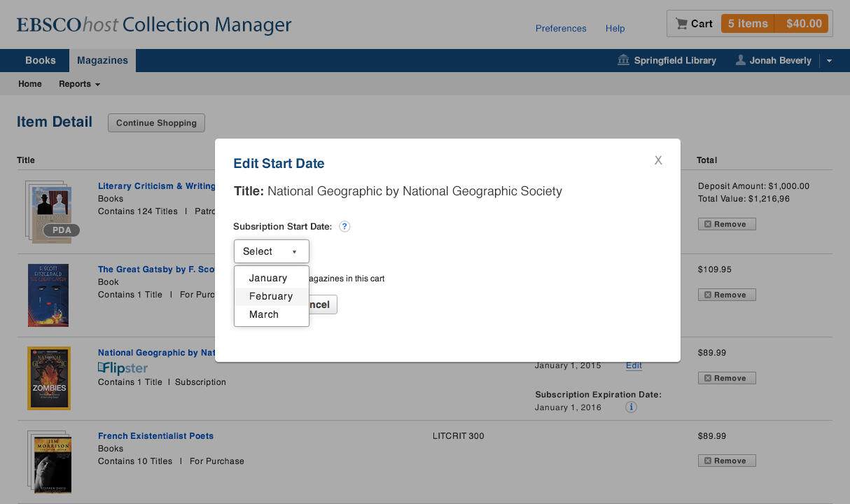850x504 pixels.
Task: Choose February from the month list
Action: (x=271, y=296)
